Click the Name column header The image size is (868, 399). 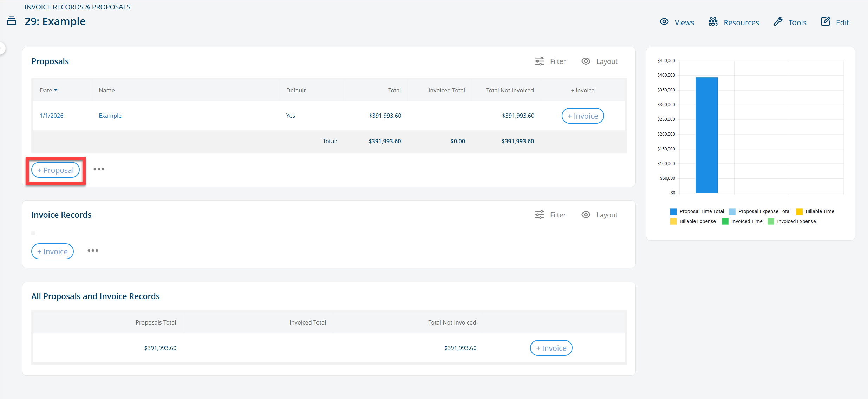click(107, 90)
